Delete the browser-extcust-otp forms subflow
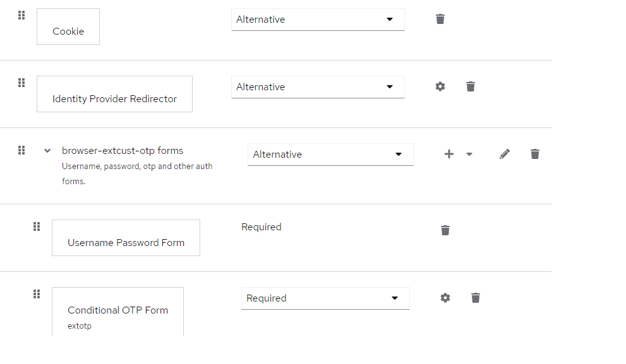The image size is (626, 364). [x=534, y=154]
